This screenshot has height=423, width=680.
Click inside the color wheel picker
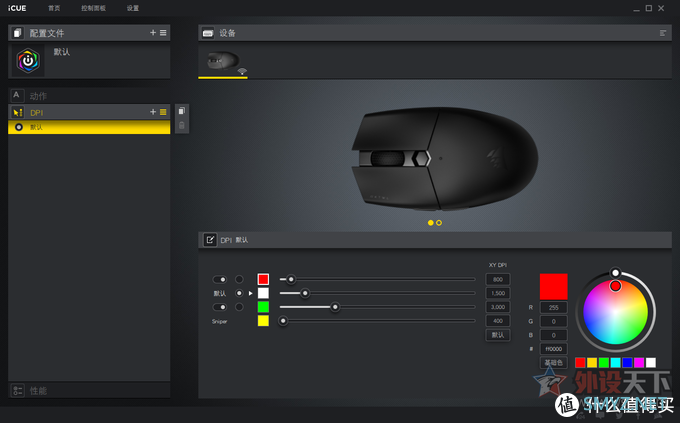click(x=615, y=312)
